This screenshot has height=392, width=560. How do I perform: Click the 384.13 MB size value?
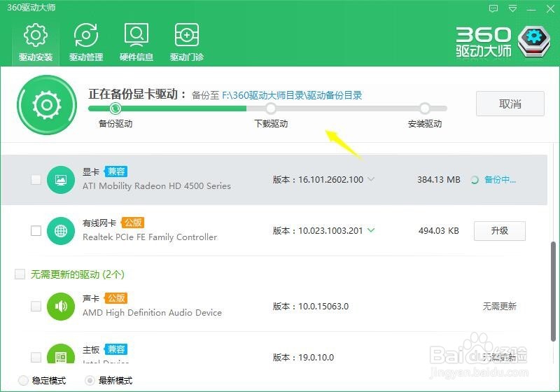tap(439, 180)
